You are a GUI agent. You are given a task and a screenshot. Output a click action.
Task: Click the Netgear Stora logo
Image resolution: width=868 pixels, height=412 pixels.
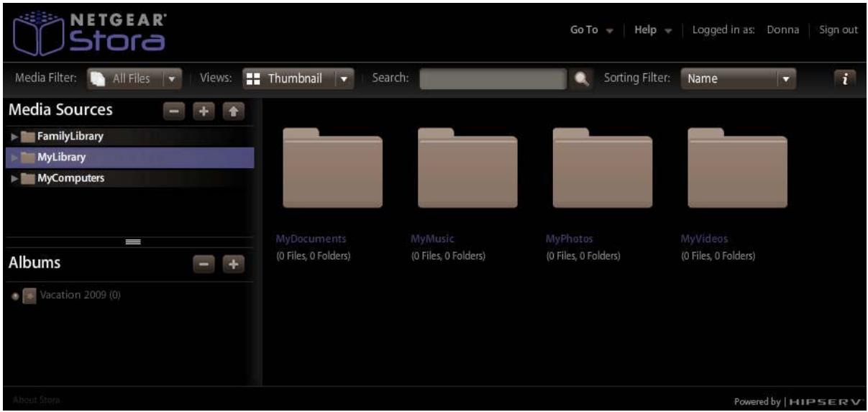(x=91, y=33)
